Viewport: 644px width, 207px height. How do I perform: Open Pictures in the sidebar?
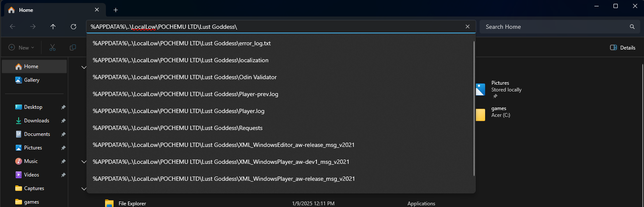click(34, 148)
